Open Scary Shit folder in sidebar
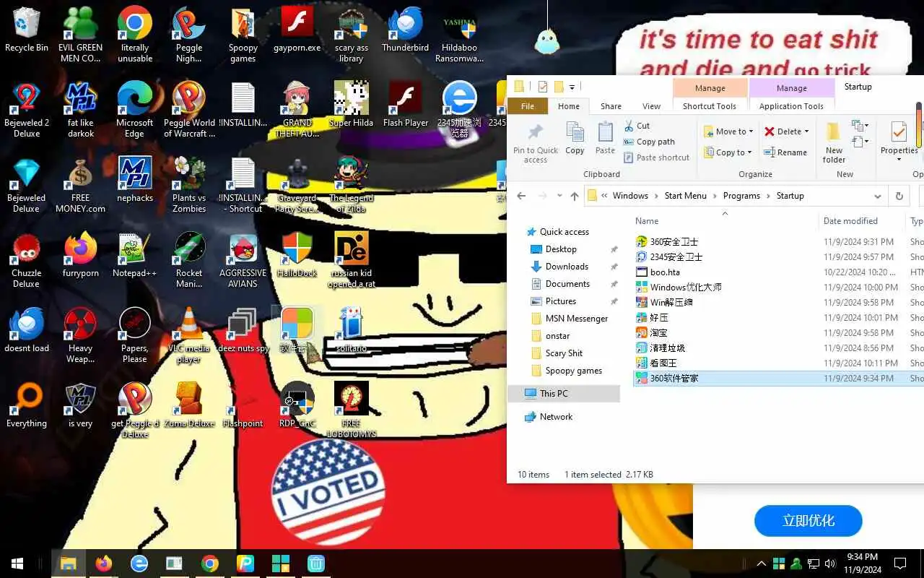This screenshot has width=924, height=578. (x=564, y=353)
